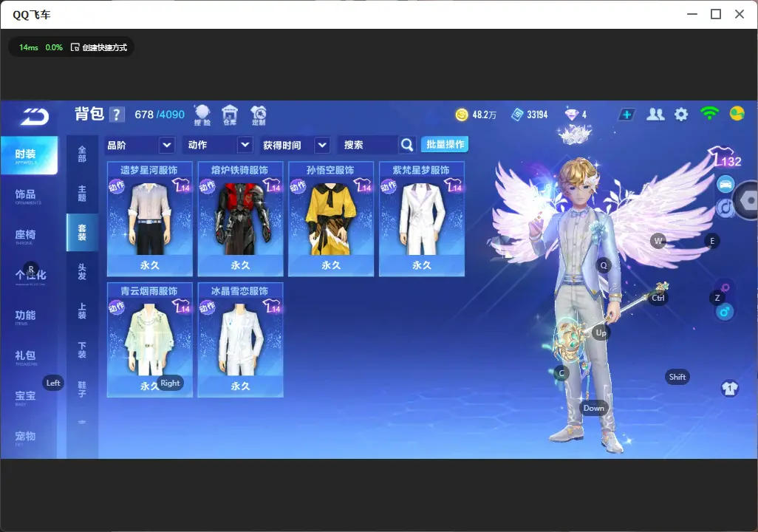The width and height of the screenshot is (758, 532).
Task: Click the dark hexagon button at right edge
Action: pyautogui.click(x=748, y=200)
